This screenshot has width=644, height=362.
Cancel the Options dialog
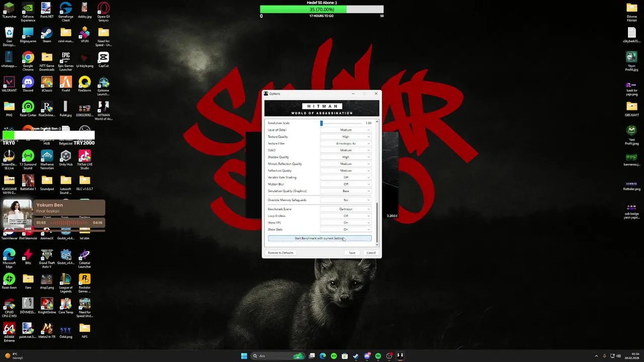(x=371, y=253)
